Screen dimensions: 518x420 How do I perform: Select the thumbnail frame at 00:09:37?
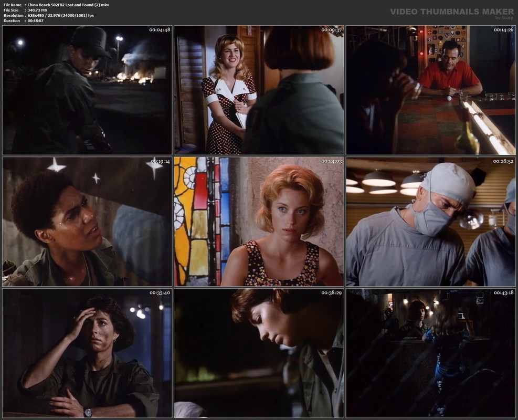tap(259, 90)
